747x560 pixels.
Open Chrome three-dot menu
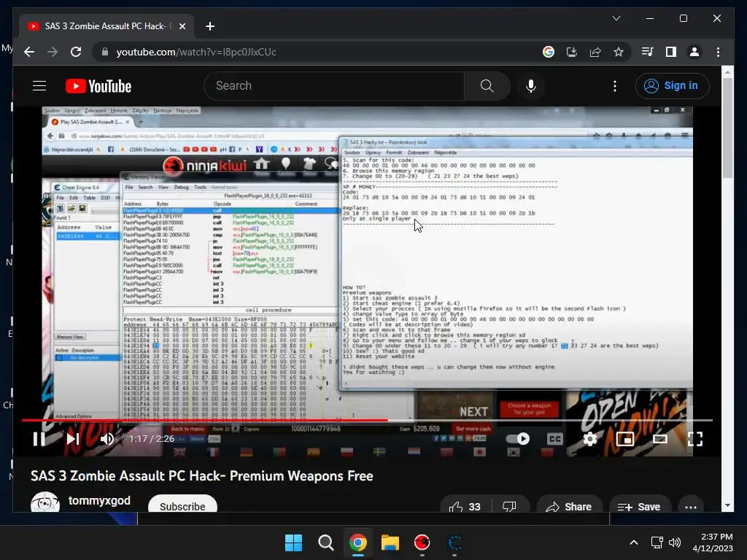click(x=718, y=52)
